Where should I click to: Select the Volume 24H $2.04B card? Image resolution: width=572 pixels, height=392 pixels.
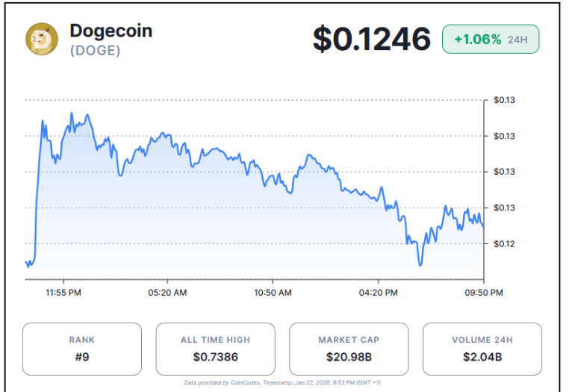tap(482, 349)
